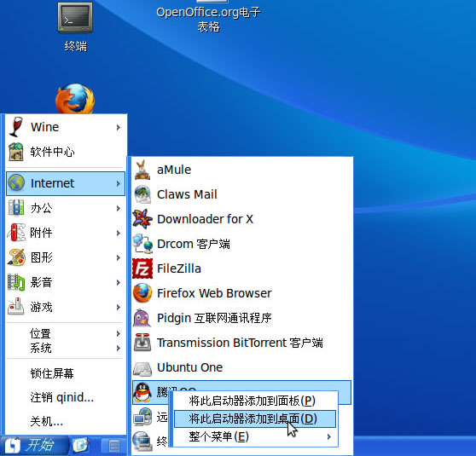Click the 腾讯QQ penguin icon

click(x=142, y=392)
